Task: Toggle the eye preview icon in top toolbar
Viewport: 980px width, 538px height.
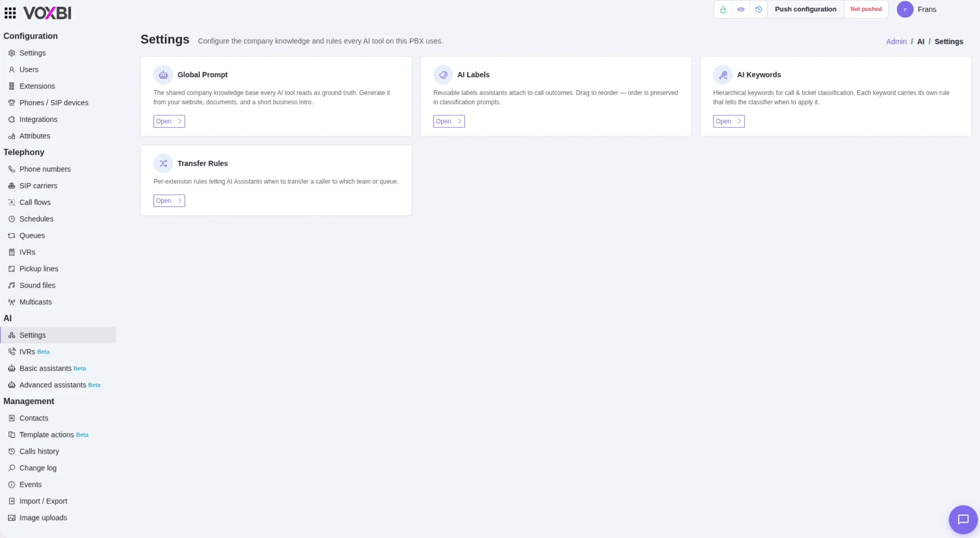Action: tap(741, 9)
